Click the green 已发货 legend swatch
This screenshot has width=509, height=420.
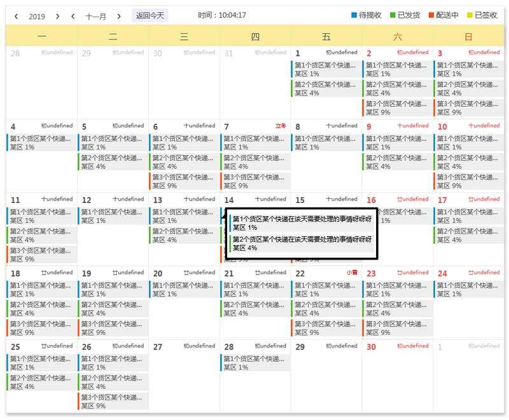pos(393,15)
